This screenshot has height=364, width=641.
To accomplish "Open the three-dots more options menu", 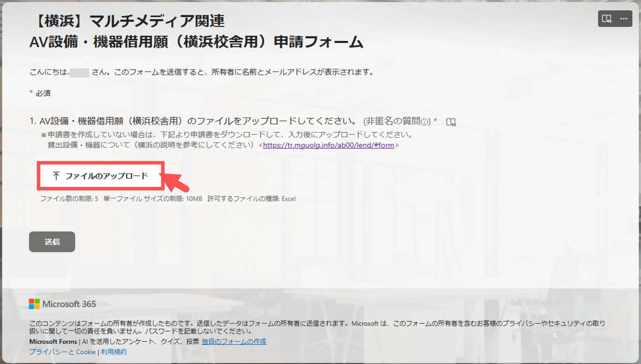I will point(623,19).
